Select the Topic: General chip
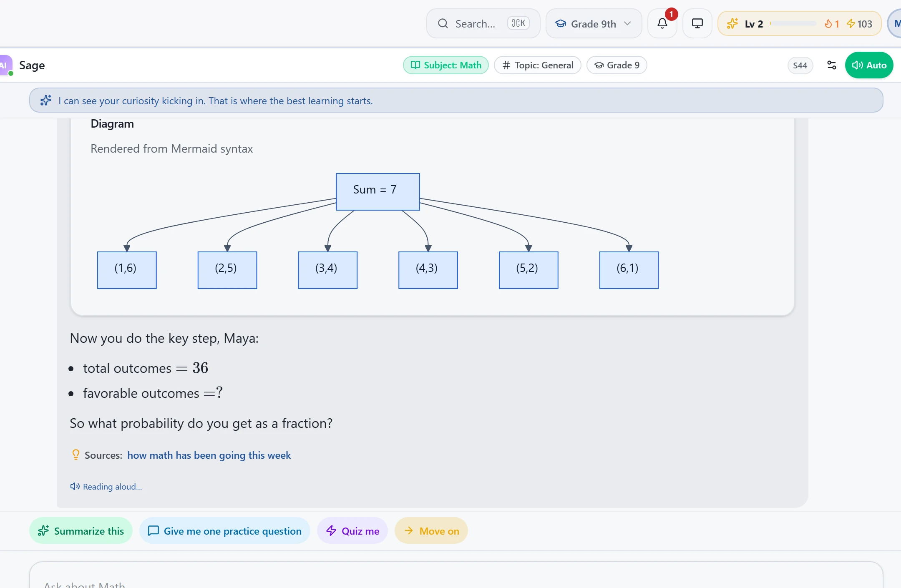 [538, 65]
